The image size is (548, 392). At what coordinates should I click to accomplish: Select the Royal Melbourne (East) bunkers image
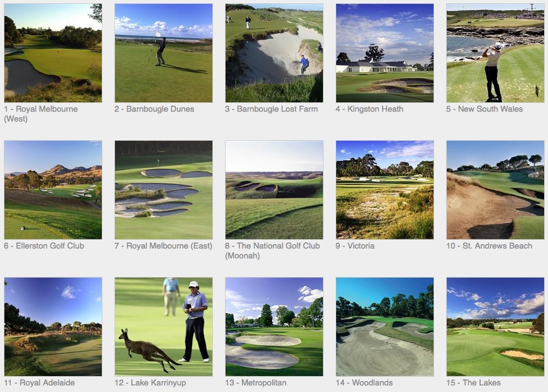164,190
